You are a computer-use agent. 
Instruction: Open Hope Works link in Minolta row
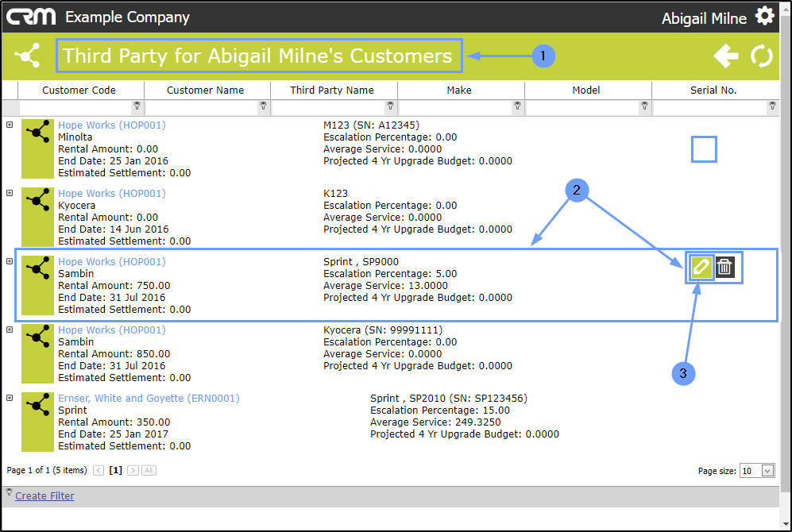[112, 125]
